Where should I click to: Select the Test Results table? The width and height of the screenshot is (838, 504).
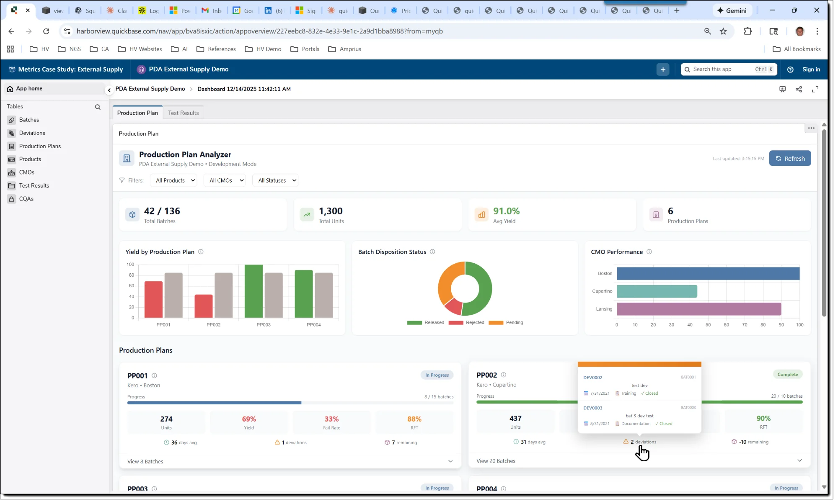pos(34,185)
